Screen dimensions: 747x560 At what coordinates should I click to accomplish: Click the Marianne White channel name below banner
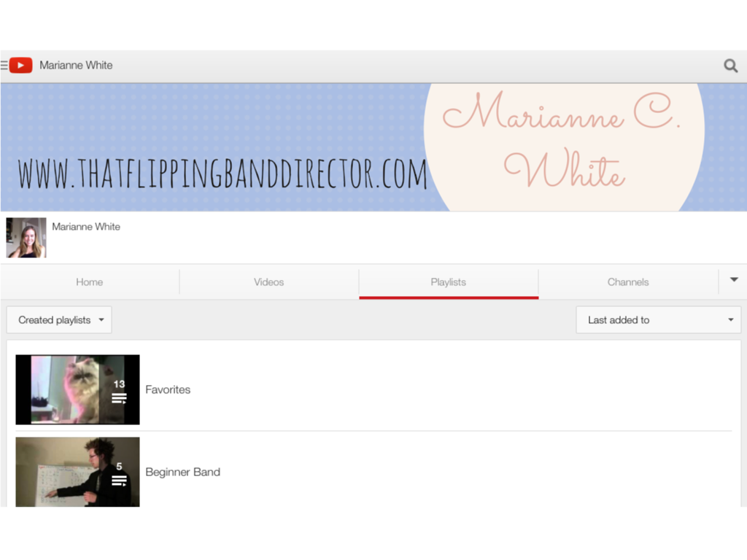point(86,227)
